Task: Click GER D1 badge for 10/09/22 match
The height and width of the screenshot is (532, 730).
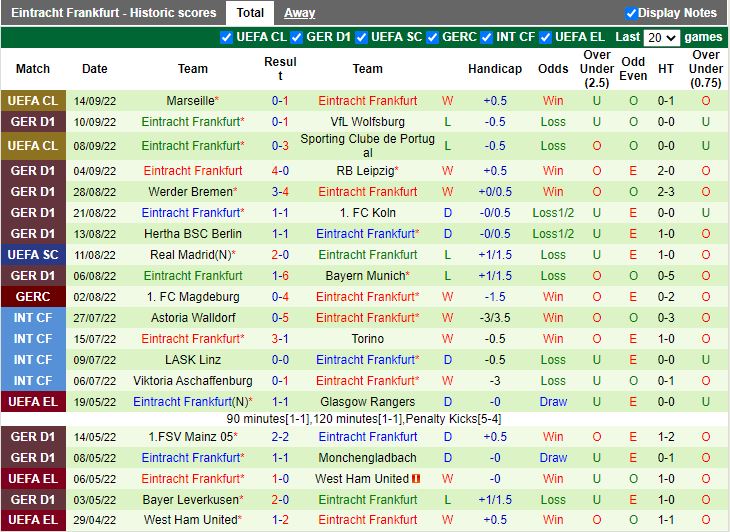Action: click(x=33, y=122)
